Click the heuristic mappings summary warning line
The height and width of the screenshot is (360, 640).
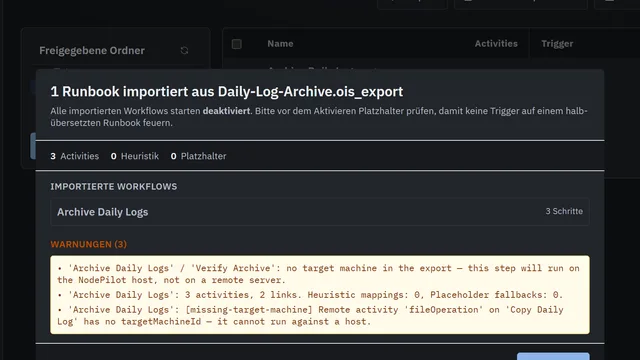pos(310,295)
